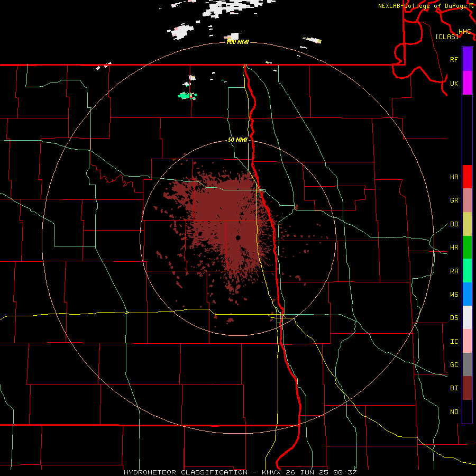Click the RA bright green legend swatch
Image resolution: width=476 pixels, height=476 pixels.
point(467,271)
